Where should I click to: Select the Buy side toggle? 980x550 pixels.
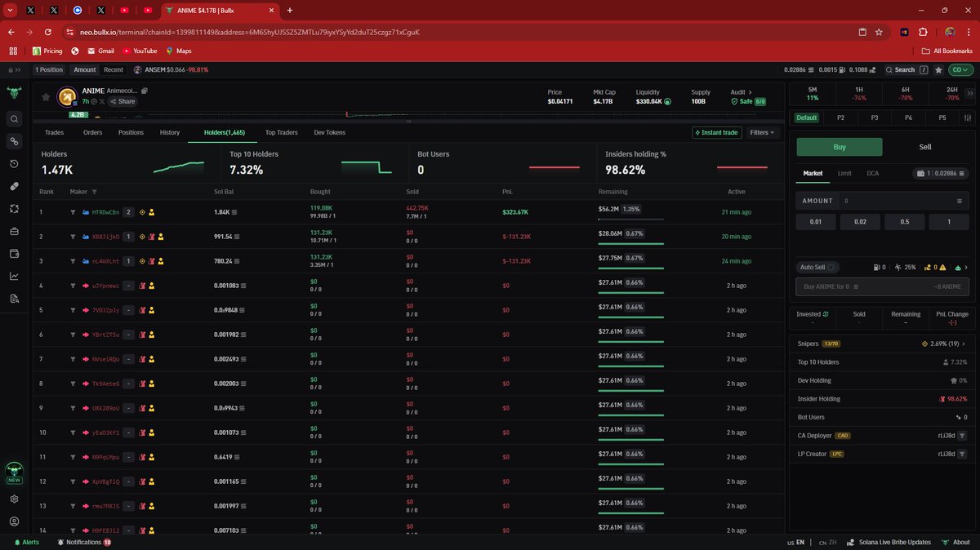(x=840, y=147)
